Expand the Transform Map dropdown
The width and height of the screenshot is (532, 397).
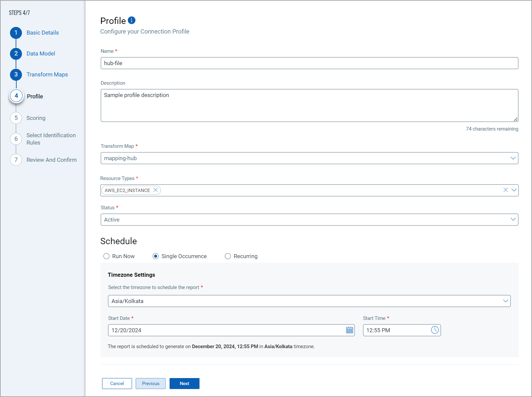coord(513,158)
